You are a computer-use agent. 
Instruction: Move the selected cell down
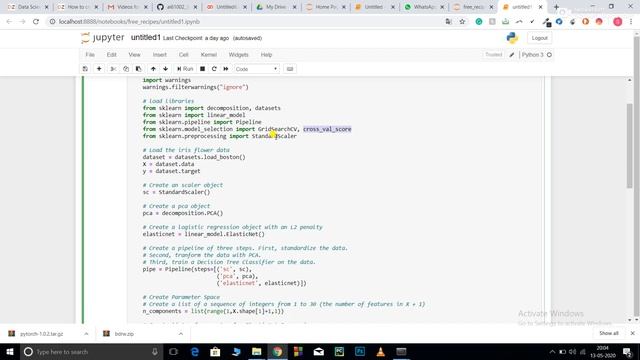[x=165, y=69]
